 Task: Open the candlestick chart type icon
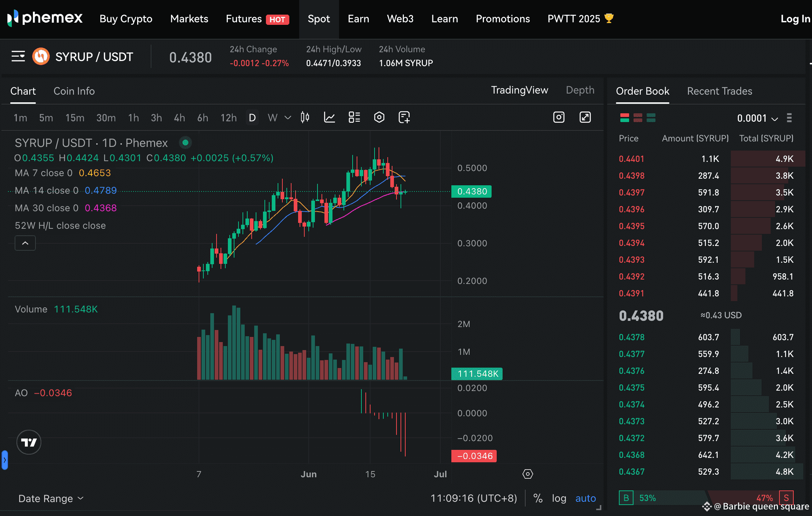click(x=305, y=117)
